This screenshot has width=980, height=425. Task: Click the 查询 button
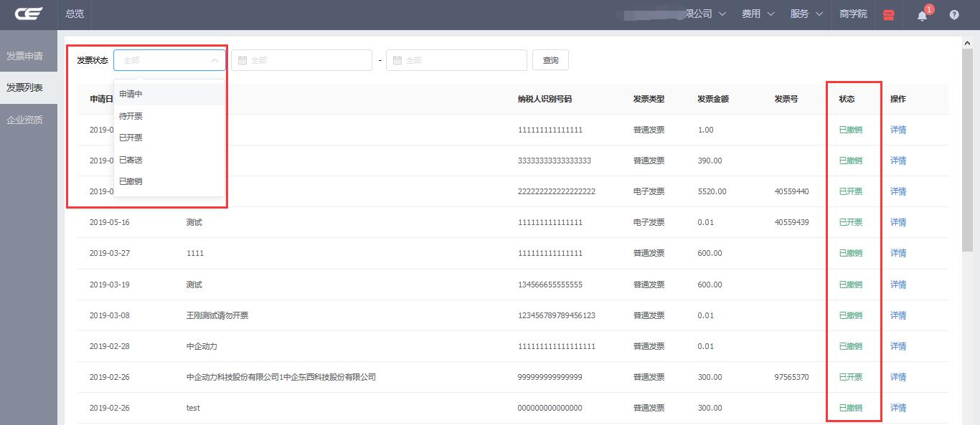pos(550,60)
